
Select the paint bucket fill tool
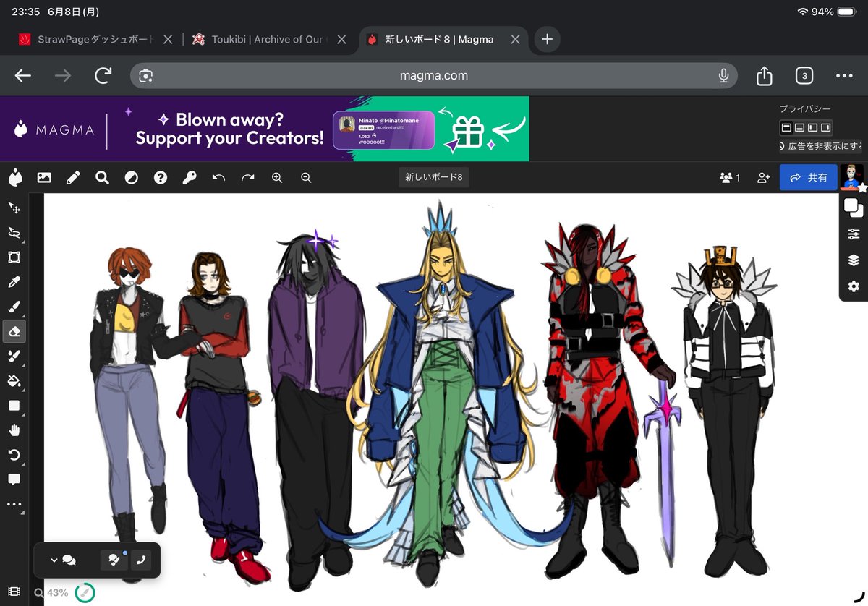click(14, 380)
